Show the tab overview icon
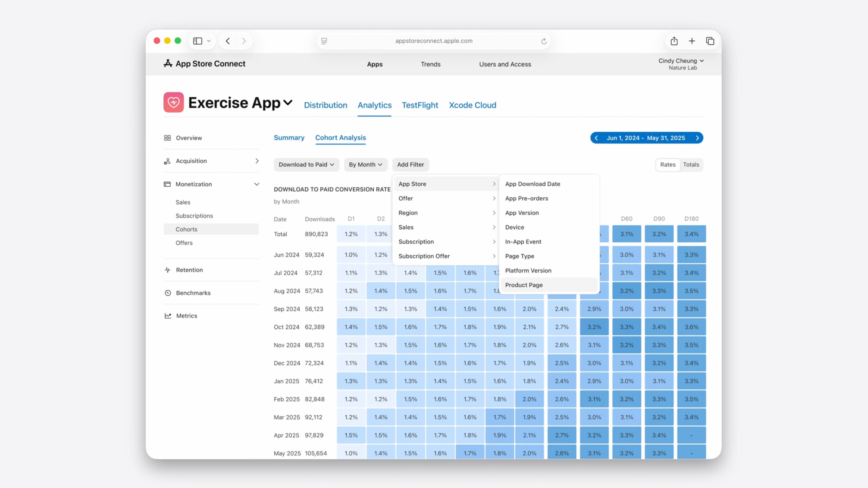The height and width of the screenshot is (488, 868). 710,41
